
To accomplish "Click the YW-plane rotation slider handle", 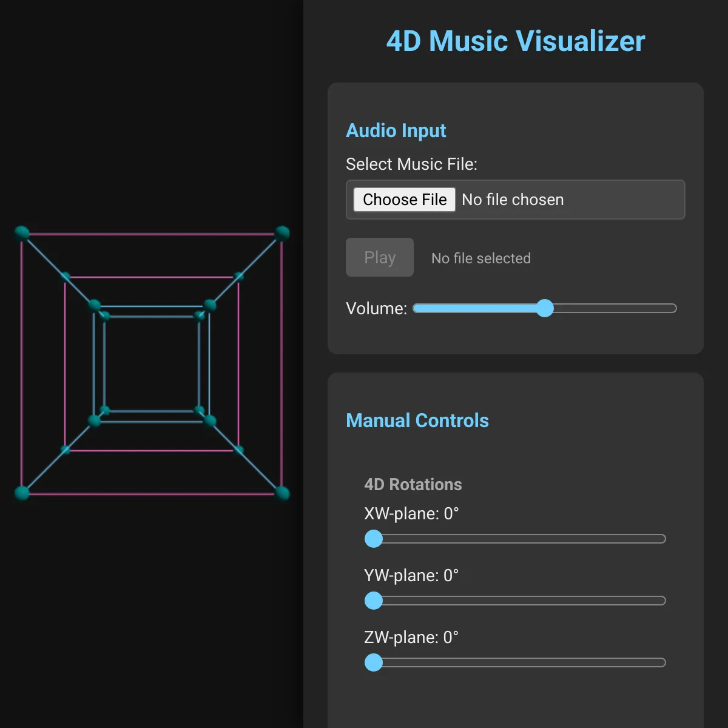I will coord(374,601).
